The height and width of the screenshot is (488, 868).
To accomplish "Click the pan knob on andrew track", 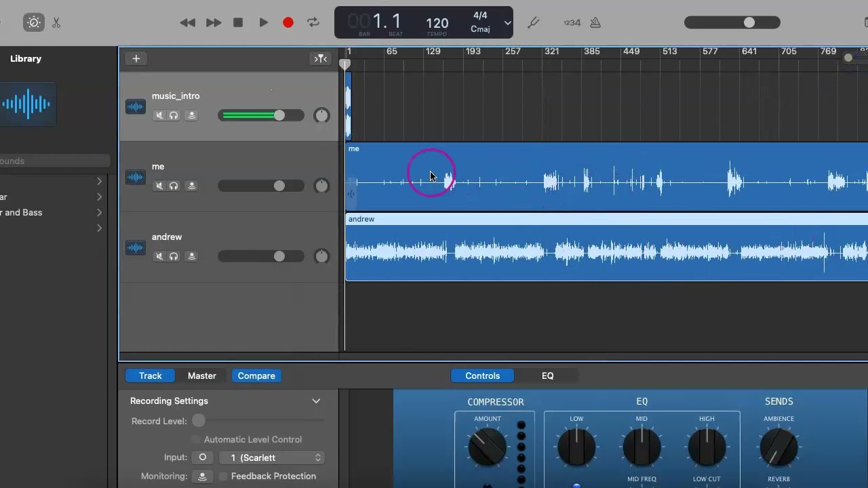I will coord(321,256).
